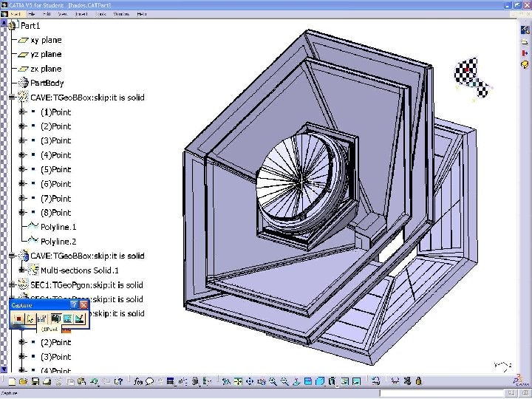Click the New document icon

click(x=12, y=381)
